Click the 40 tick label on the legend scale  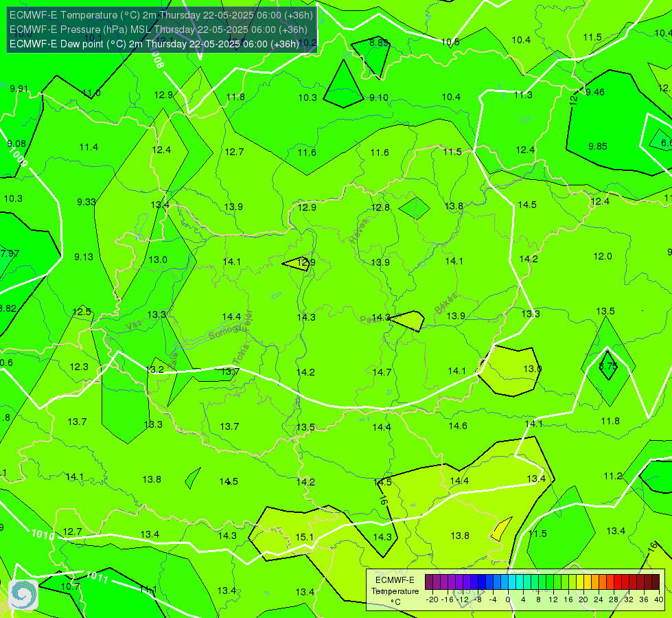658,599
